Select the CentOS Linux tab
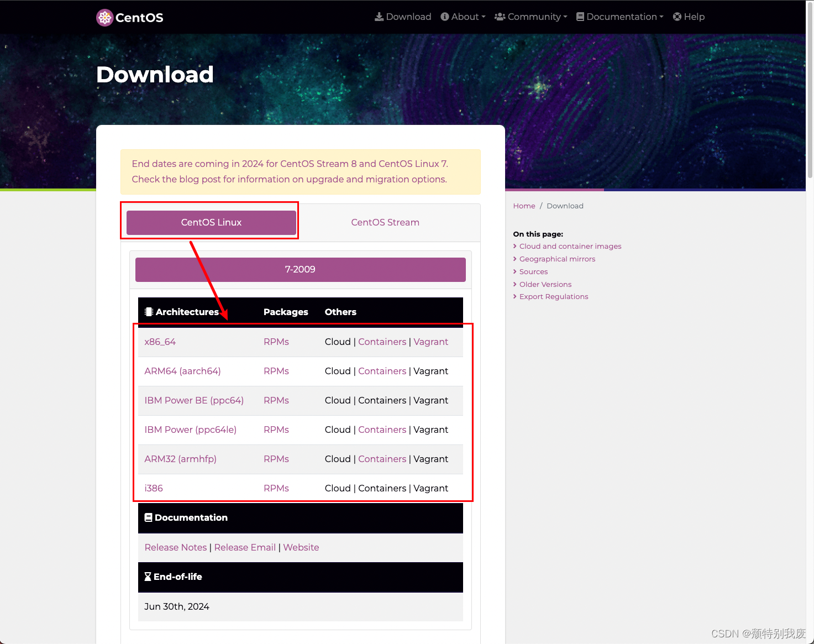This screenshot has height=644, width=814. (211, 222)
